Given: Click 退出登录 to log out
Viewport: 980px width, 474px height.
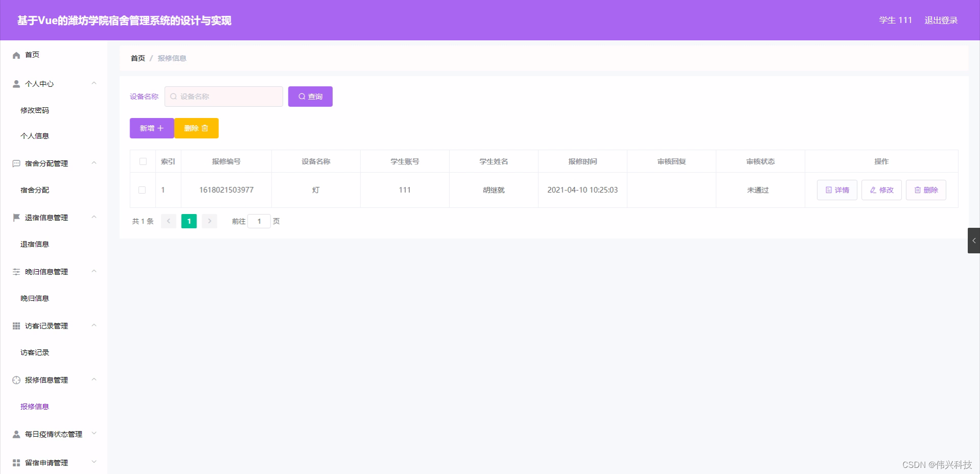Looking at the screenshot, I should tap(941, 20).
